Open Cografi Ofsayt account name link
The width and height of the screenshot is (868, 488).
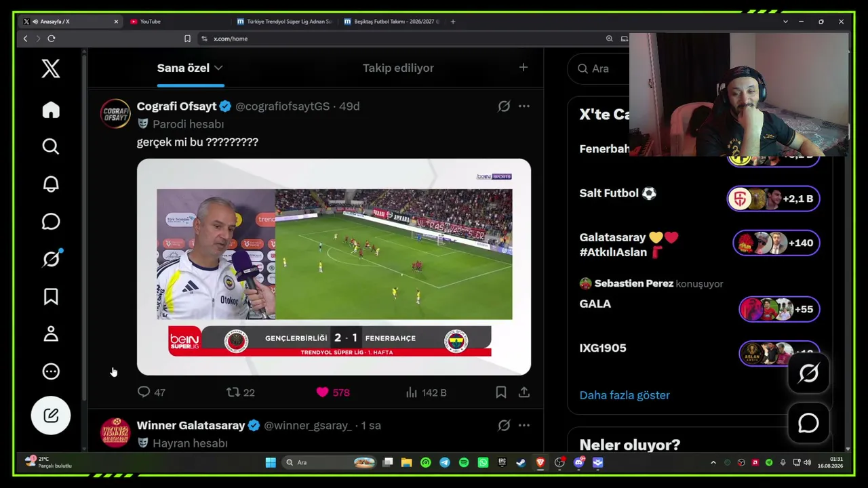tap(176, 106)
